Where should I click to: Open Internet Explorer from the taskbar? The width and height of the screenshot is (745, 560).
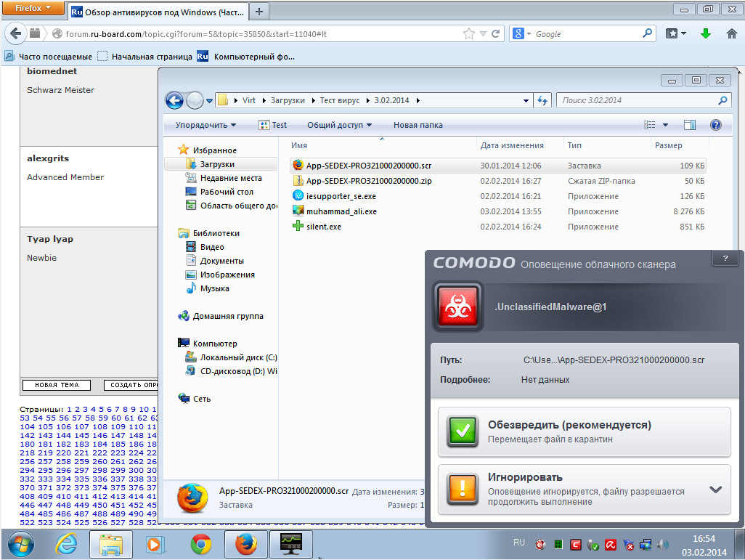[67, 544]
